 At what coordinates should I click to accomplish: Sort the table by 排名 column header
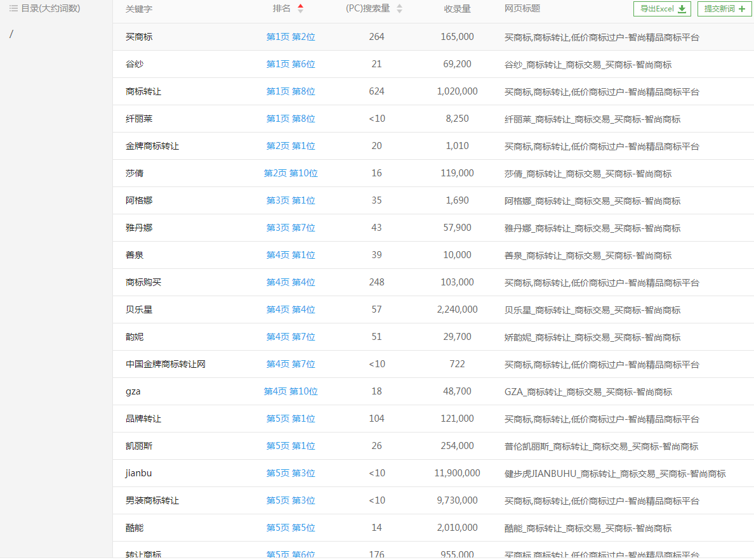(x=282, y=8)
